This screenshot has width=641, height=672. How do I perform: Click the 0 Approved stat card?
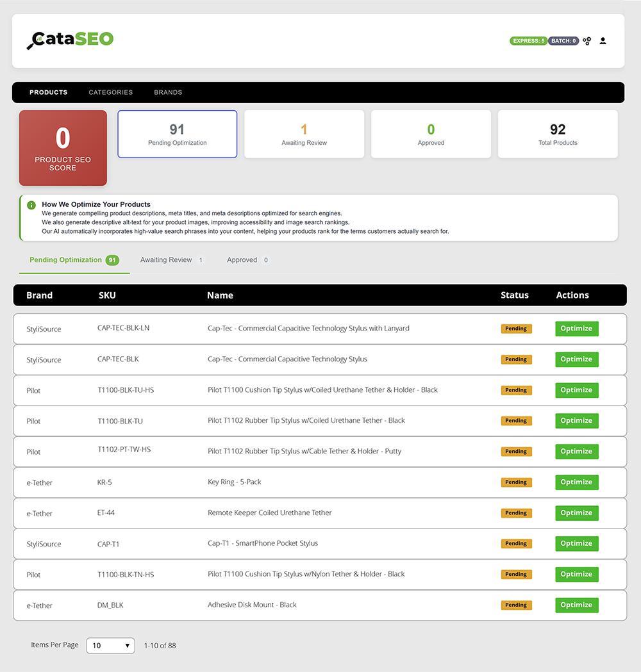(x=431, y=134)
